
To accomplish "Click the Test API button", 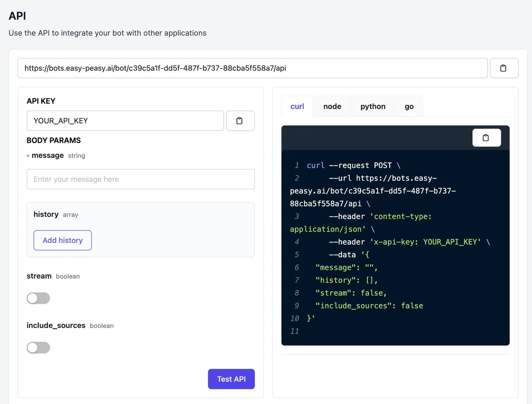I will point(231,379).
